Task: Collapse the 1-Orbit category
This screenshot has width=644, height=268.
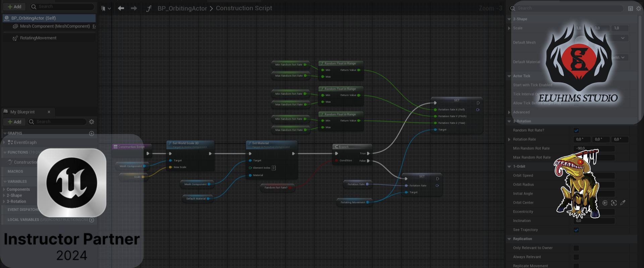Action: 509,166
